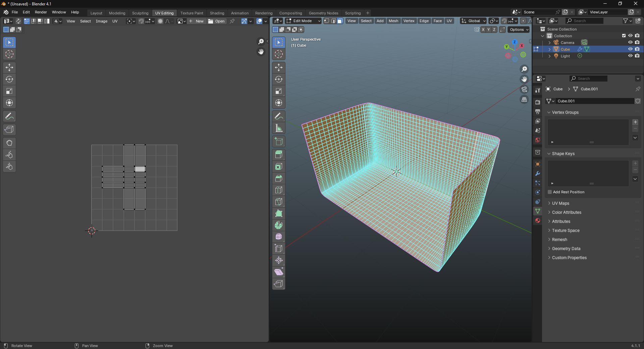Screen dimensions: 644x349
Task: Enable the Add Rest Position checkbox
Action: (550, 192)
